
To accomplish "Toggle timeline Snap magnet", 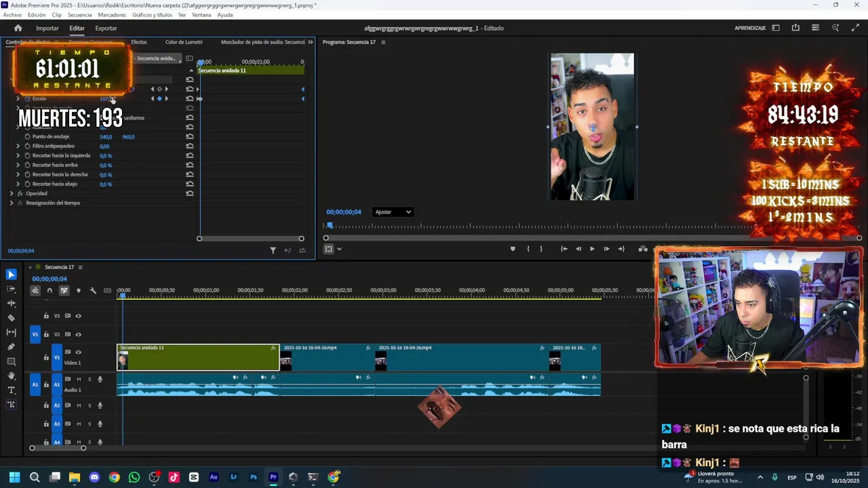I will click(x=50, y=291).
